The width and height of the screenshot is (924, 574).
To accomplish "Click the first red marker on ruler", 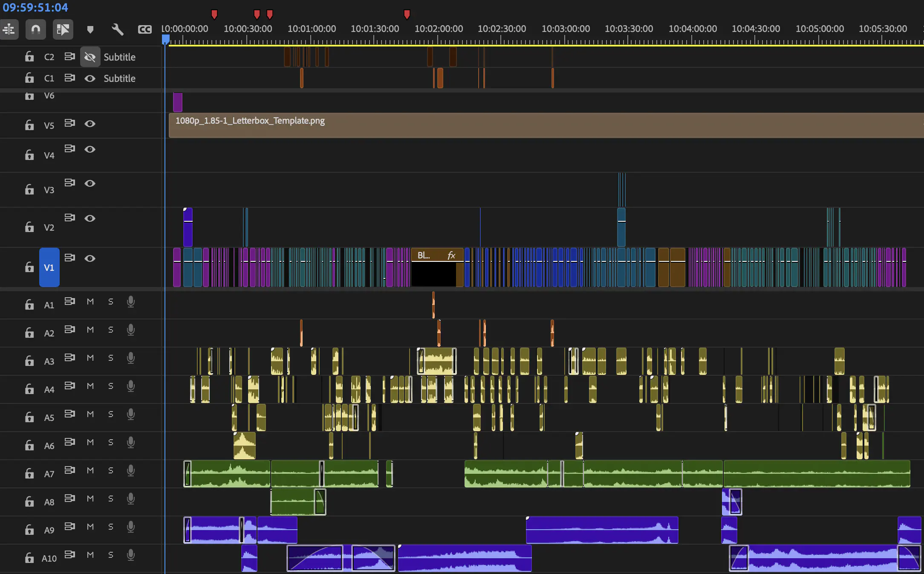I will 214,14.
